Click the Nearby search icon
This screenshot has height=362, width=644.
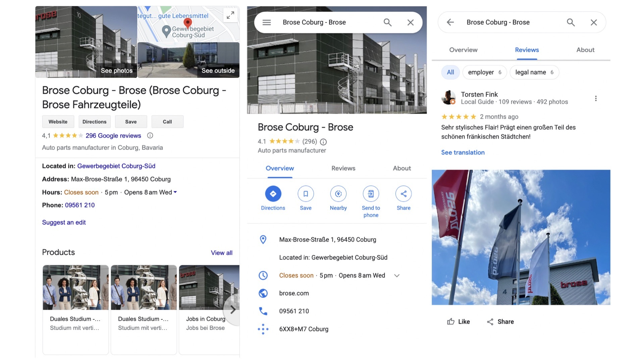click(338, 194)
